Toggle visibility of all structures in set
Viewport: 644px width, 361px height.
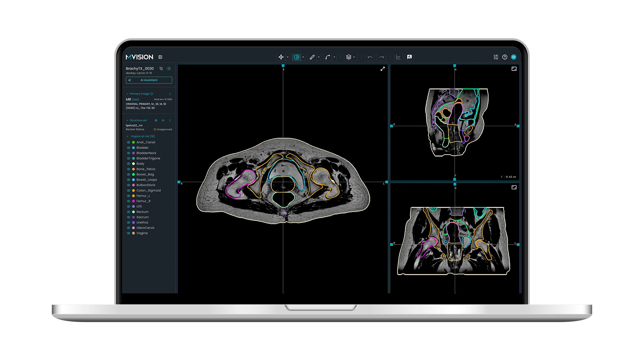click(x=163, y=120)
